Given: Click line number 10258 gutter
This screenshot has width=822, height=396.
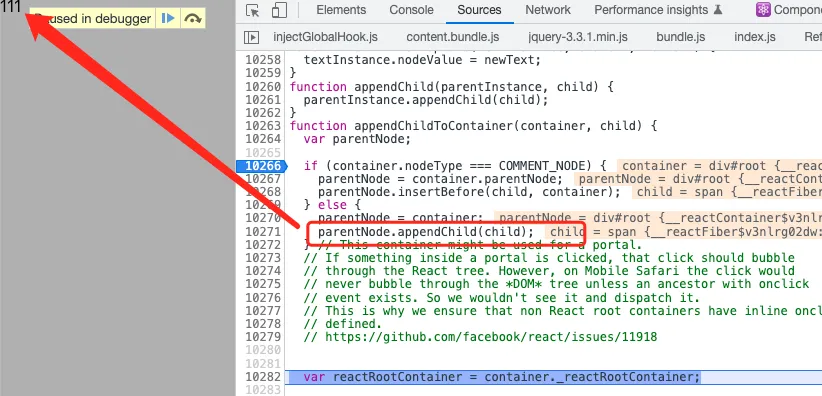Looking at the screenshot, I should pyautogui.click(x=263, y=60).
